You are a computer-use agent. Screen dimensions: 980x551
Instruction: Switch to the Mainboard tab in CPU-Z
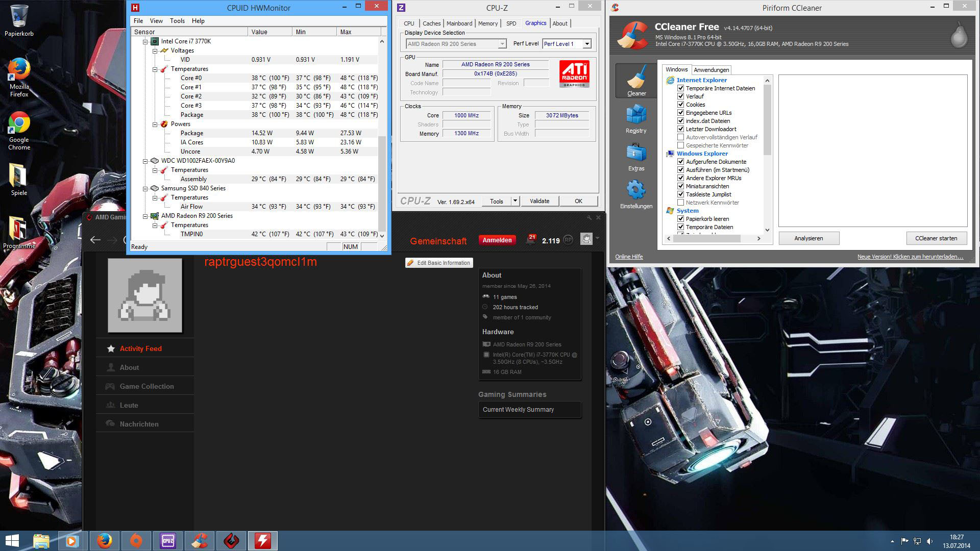pos(459,23)
